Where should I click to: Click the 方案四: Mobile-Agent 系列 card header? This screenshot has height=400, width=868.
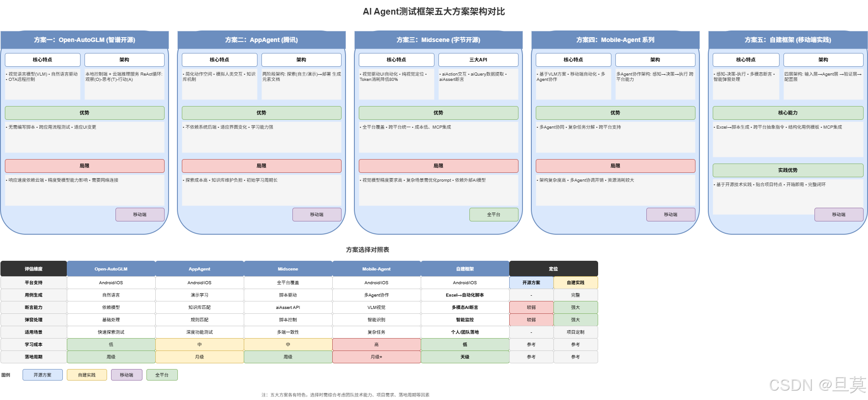[615, 40]
